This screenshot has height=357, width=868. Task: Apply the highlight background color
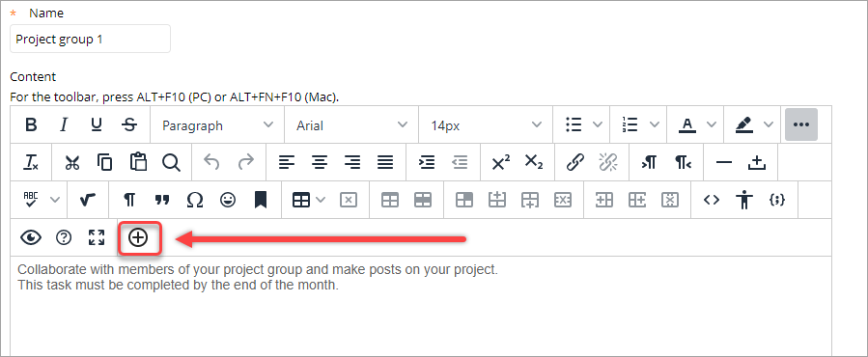click(x=743, y=125)
